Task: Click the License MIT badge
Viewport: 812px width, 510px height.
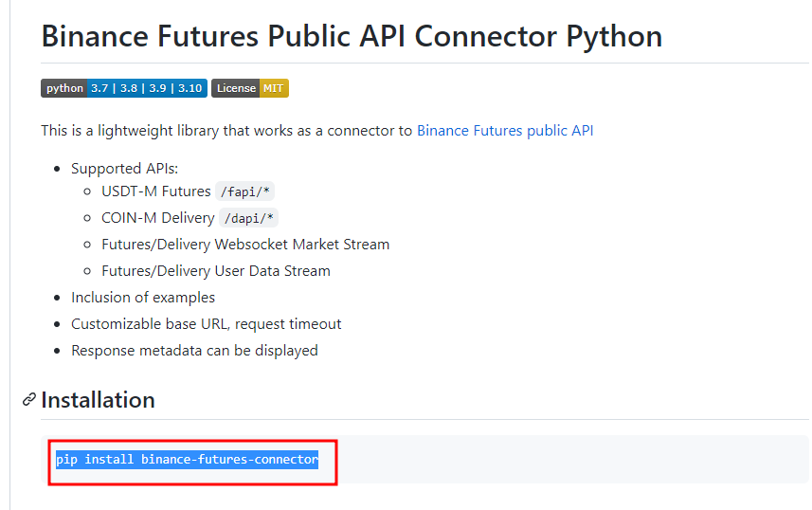Action: (249, 88)
